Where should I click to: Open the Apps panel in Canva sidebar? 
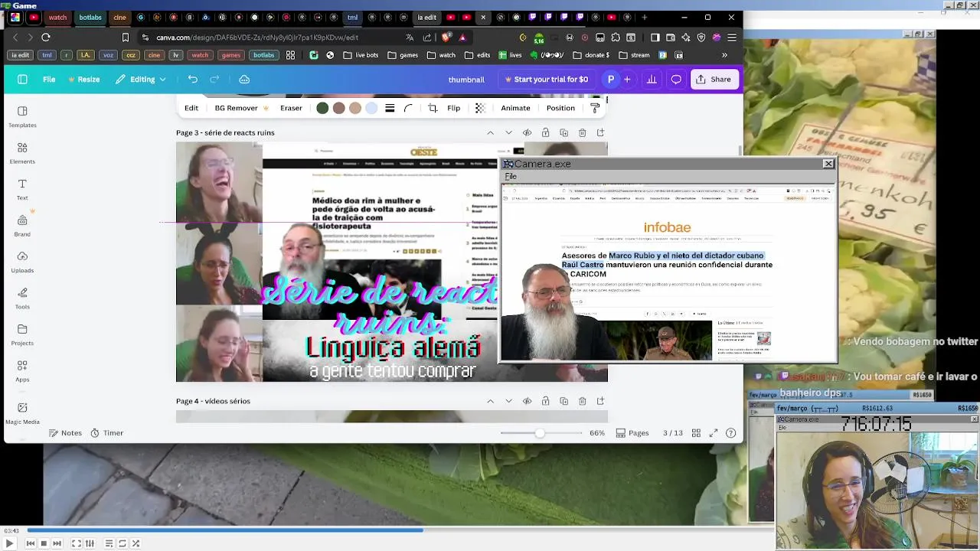[x=22, y=371]
